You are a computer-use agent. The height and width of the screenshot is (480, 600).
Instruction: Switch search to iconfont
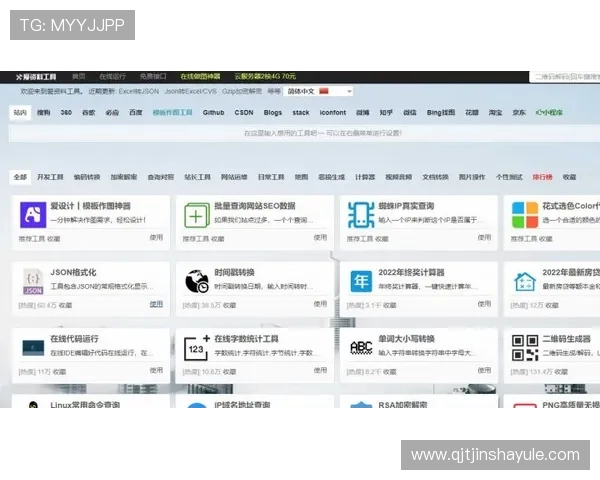tap(333, 113)
